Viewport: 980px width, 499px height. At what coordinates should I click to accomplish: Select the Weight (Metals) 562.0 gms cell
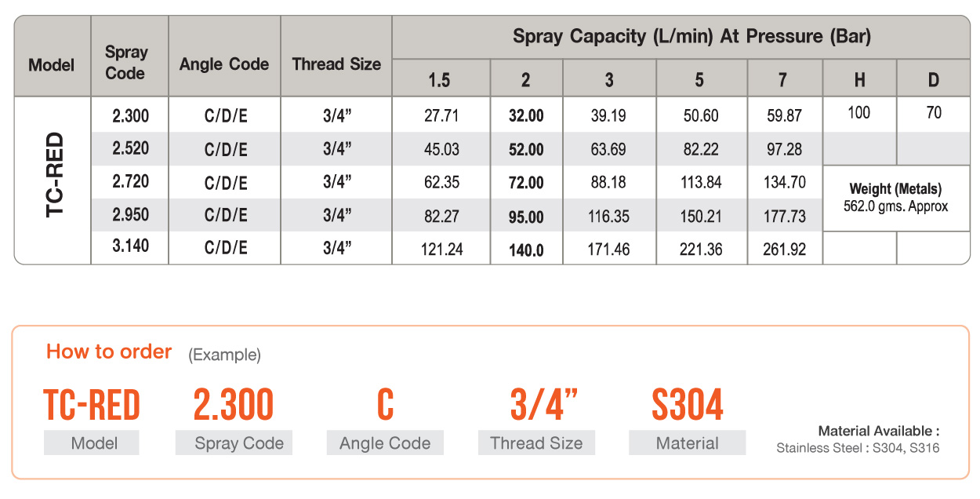(896, 198)
